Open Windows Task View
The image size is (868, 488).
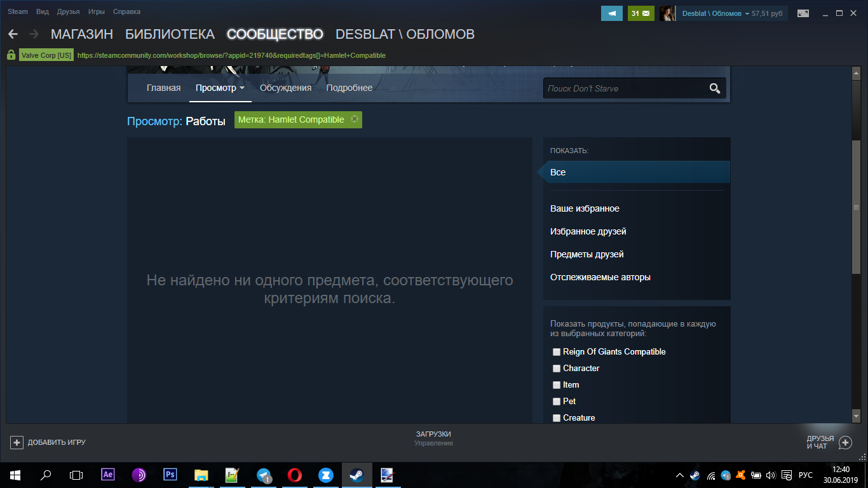(76, 475)
